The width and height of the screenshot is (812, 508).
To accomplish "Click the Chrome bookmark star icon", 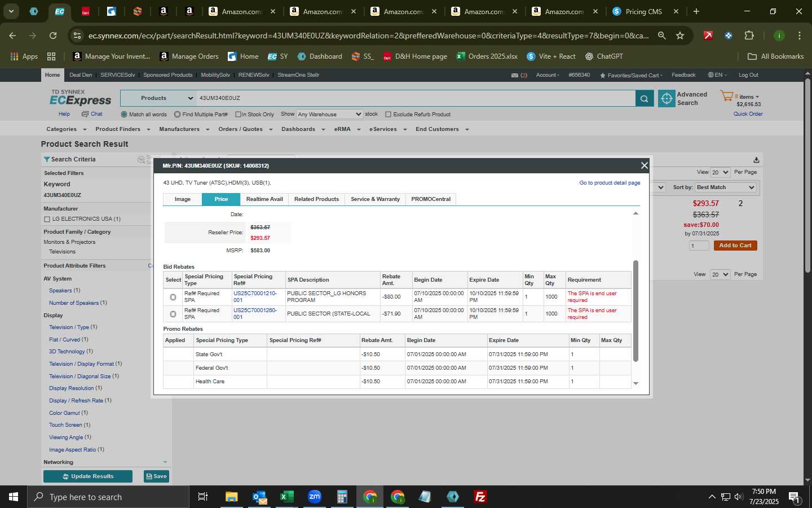I will (680, 36).
